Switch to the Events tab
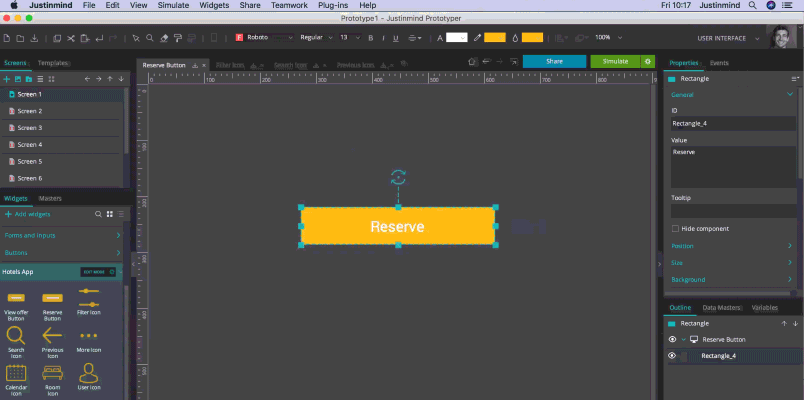 point(719,63)
